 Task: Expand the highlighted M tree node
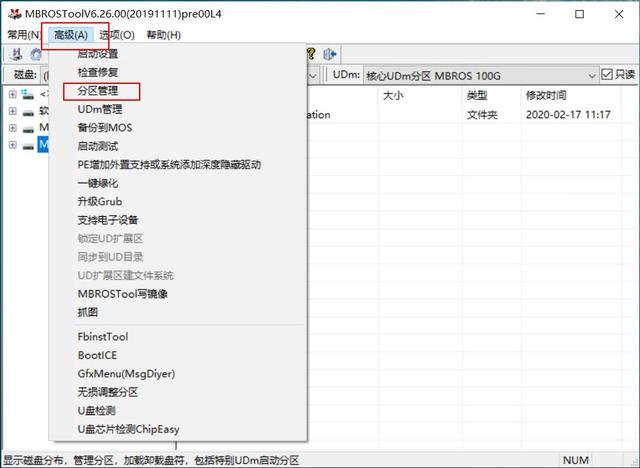13,145
